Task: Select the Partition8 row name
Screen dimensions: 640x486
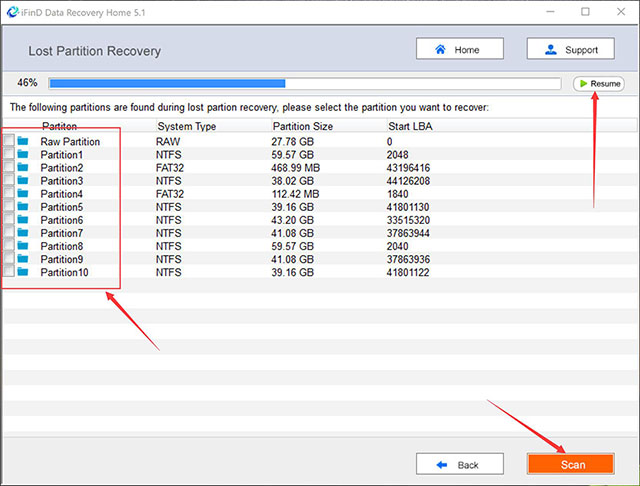Action: (x=61, y=246)
